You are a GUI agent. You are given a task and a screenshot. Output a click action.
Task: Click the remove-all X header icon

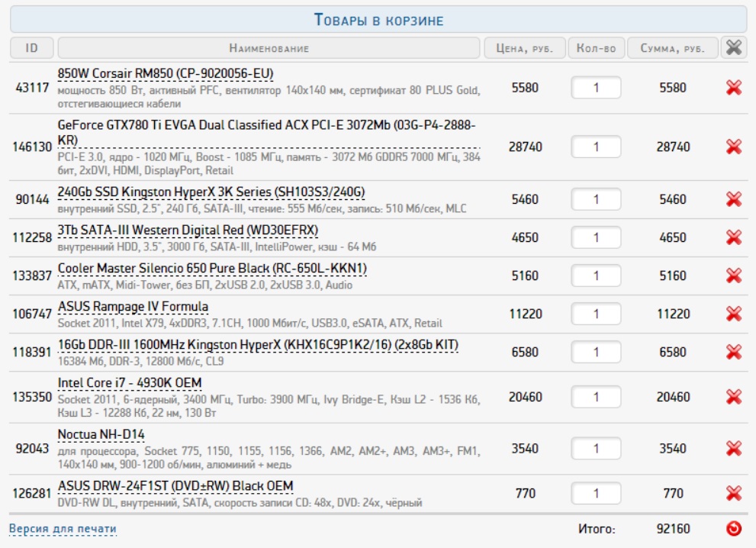coord(734,48)
